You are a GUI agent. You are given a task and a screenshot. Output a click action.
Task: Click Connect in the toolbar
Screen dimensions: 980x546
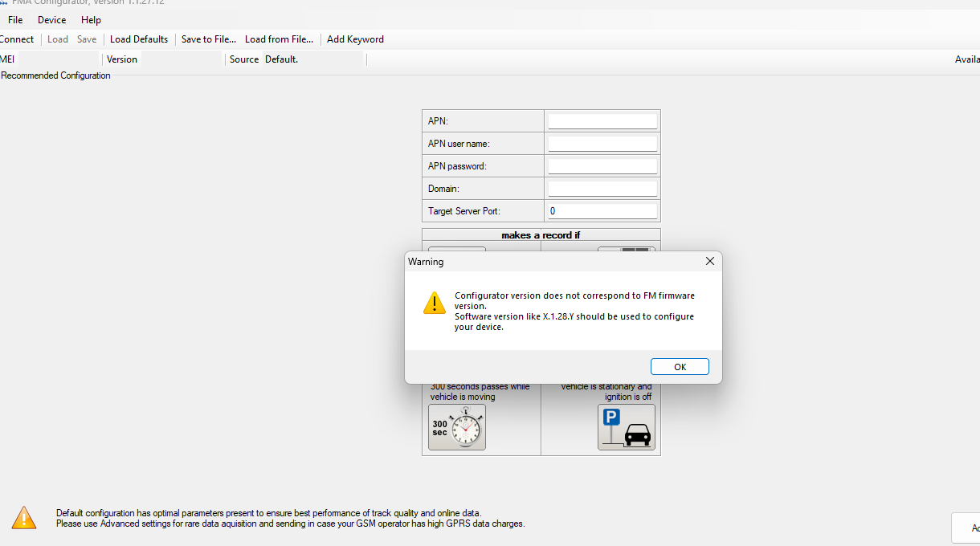tap(16, 39)
